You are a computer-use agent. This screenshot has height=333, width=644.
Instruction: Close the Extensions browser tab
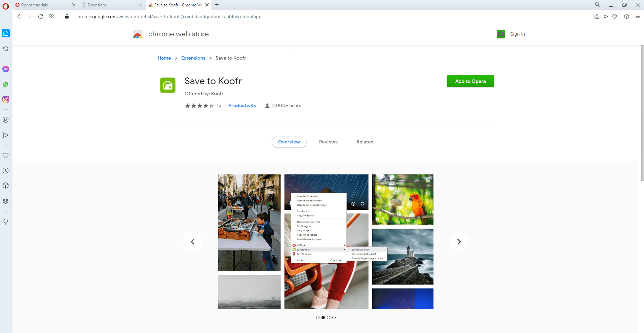coord(140,5)
